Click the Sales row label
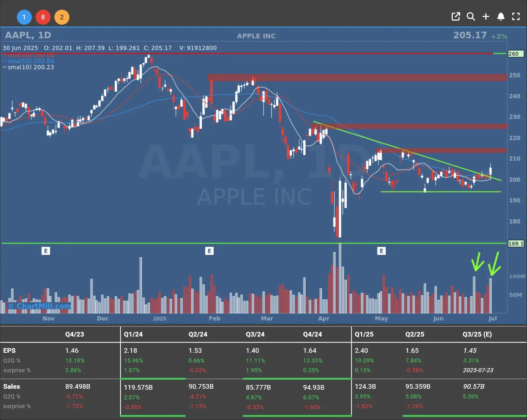Image resolution: width=527 pixels, height=420 pixels. [12, 387]
